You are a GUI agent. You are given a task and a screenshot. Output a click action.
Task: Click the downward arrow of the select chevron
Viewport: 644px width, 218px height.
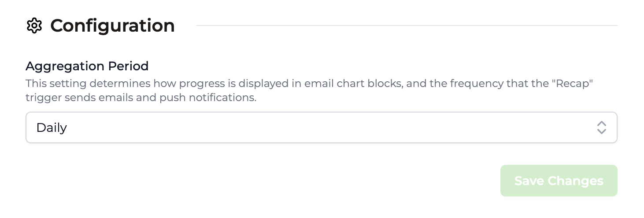602,131
